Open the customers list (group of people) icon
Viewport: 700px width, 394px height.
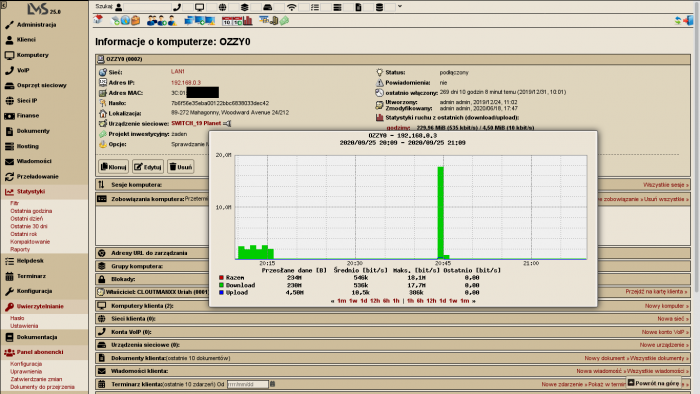[152, 20]
